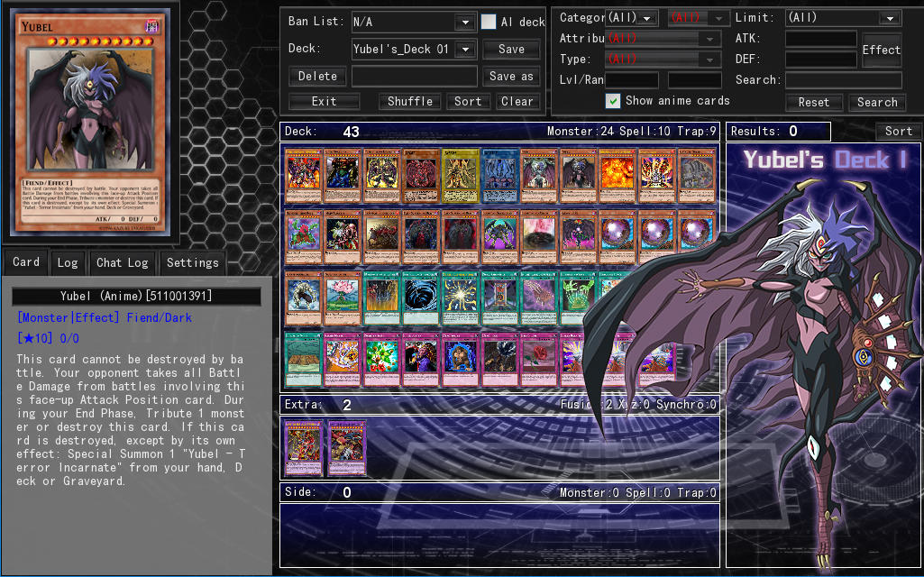Image resolution: width=924 pixels, height=577 pixels.
Task: Select the dark-brown framed red serpent card
Action: 421,176
